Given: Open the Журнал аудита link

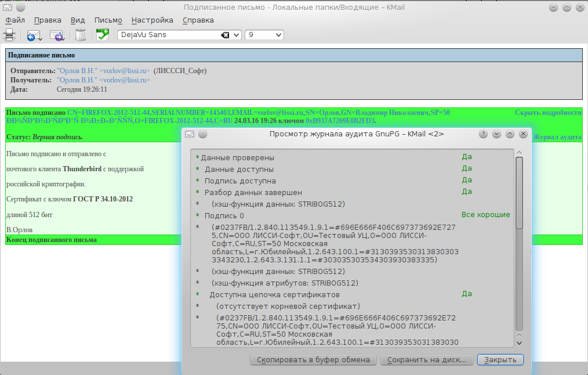Looking at the screenshot, I should tap(557, 137).
